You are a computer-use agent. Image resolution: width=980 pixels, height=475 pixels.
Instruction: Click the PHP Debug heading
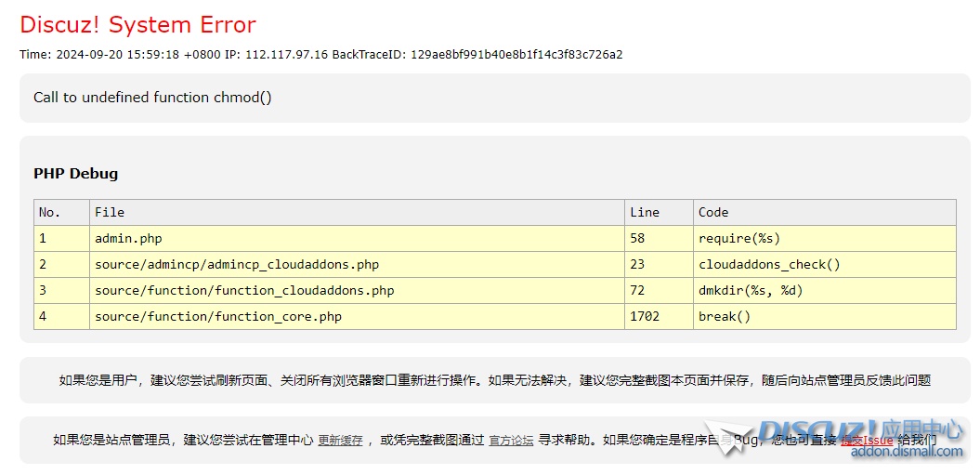point(76,174)
